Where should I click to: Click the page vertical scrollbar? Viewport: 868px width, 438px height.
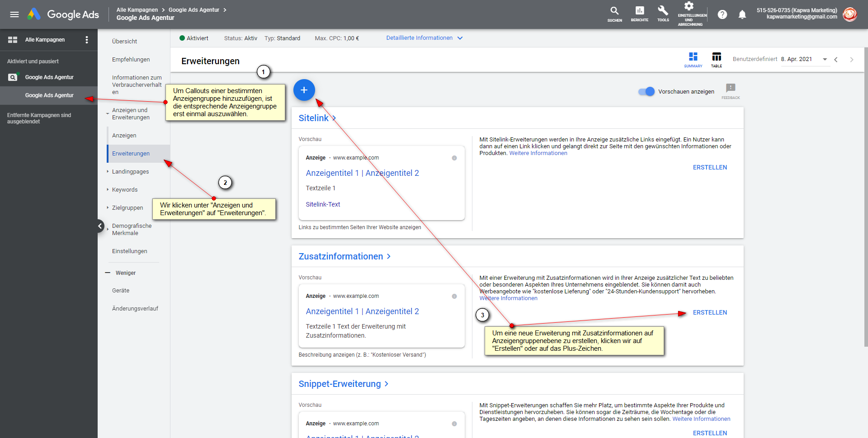click(866, 197)
